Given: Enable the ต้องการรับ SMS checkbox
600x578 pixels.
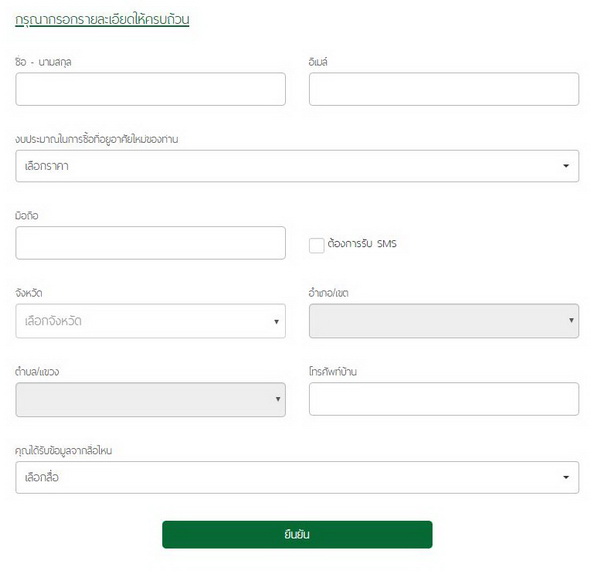Looking at the screenshot, I should (317, 244).
